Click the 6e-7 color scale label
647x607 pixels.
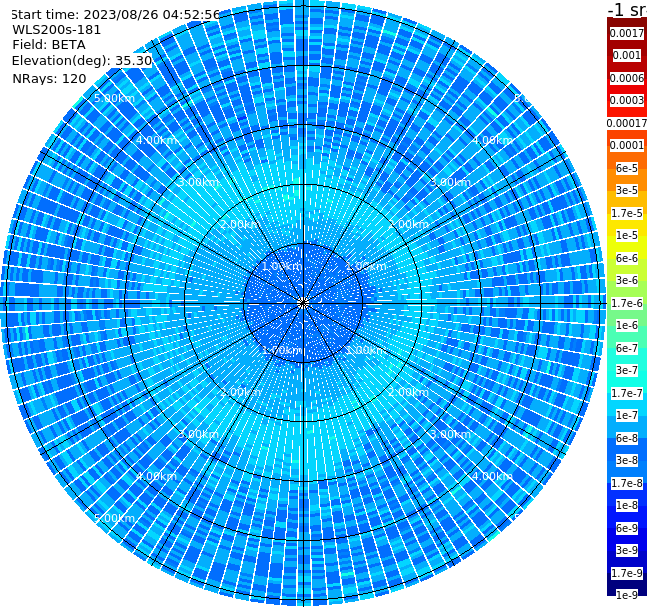coord(627,348)
